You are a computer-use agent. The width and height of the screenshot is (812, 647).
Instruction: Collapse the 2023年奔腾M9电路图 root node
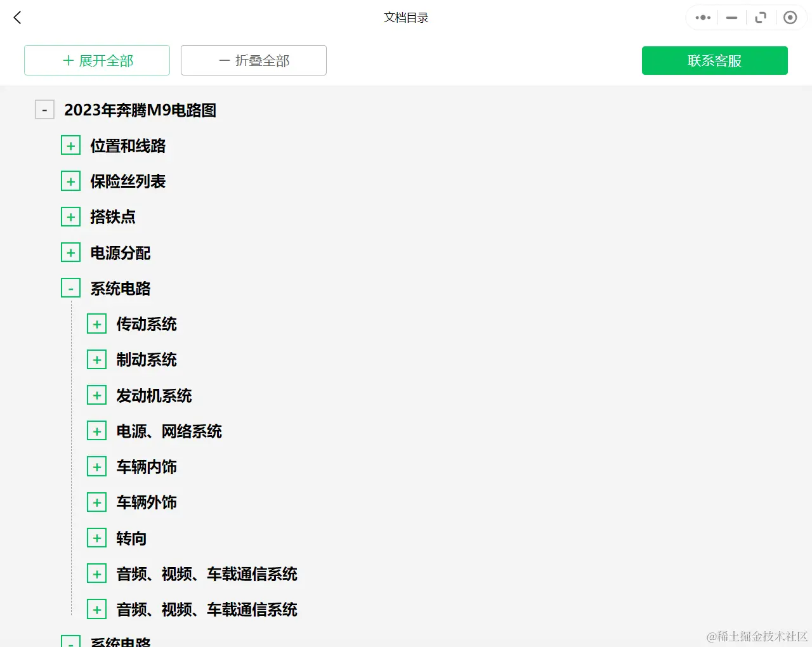coord(44,109)
